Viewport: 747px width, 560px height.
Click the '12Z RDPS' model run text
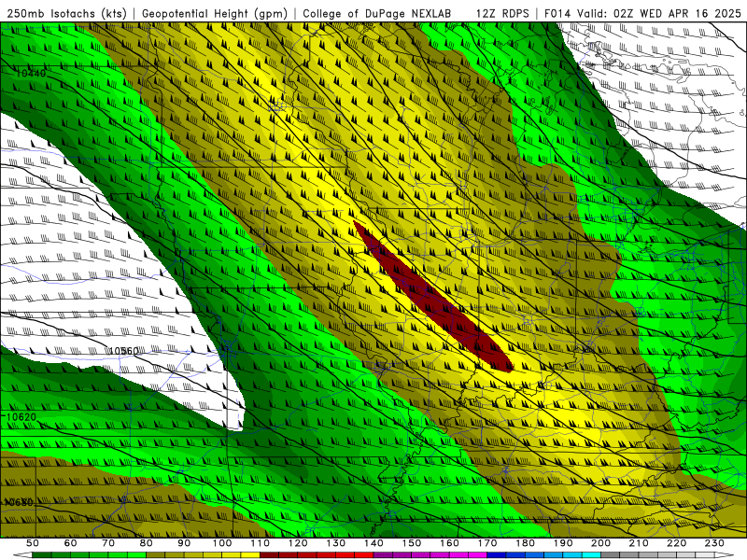(x=502, y=13)
